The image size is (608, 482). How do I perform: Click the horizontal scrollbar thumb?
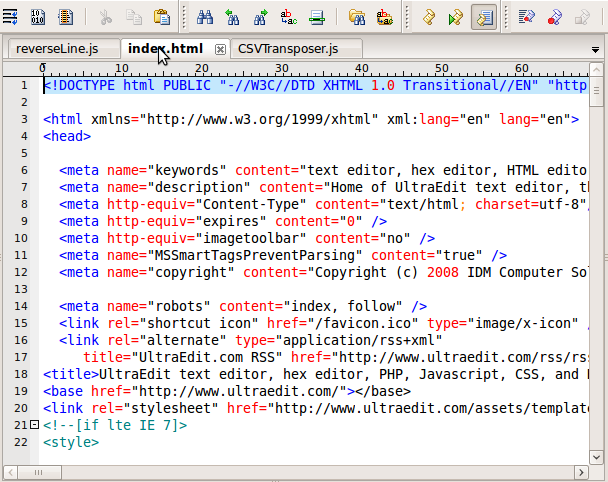click(39, 472)
